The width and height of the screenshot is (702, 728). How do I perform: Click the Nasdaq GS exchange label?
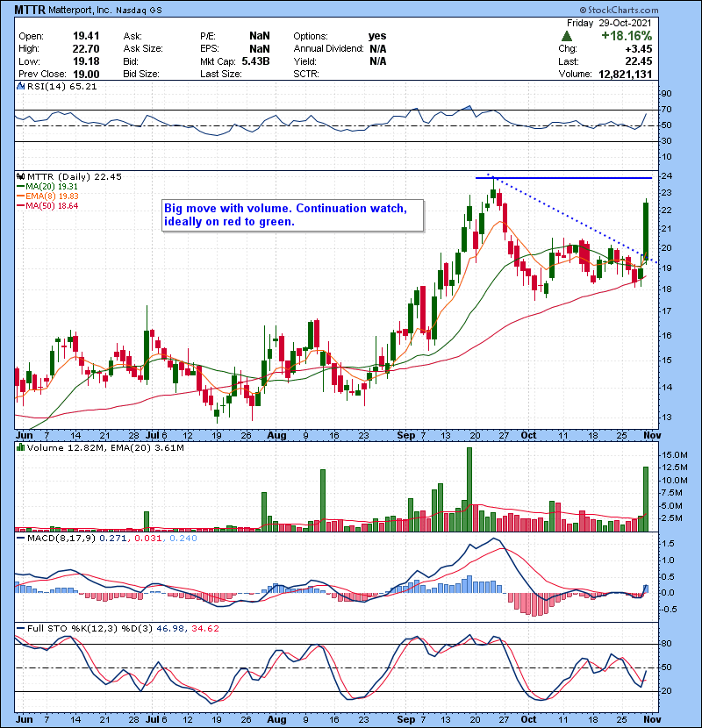[x=139, y=11]
